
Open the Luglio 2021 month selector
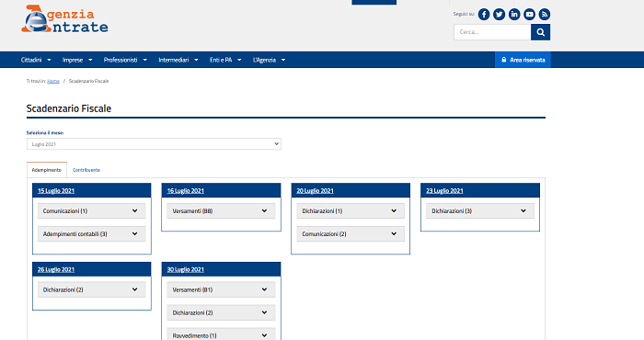click(154, 144)
